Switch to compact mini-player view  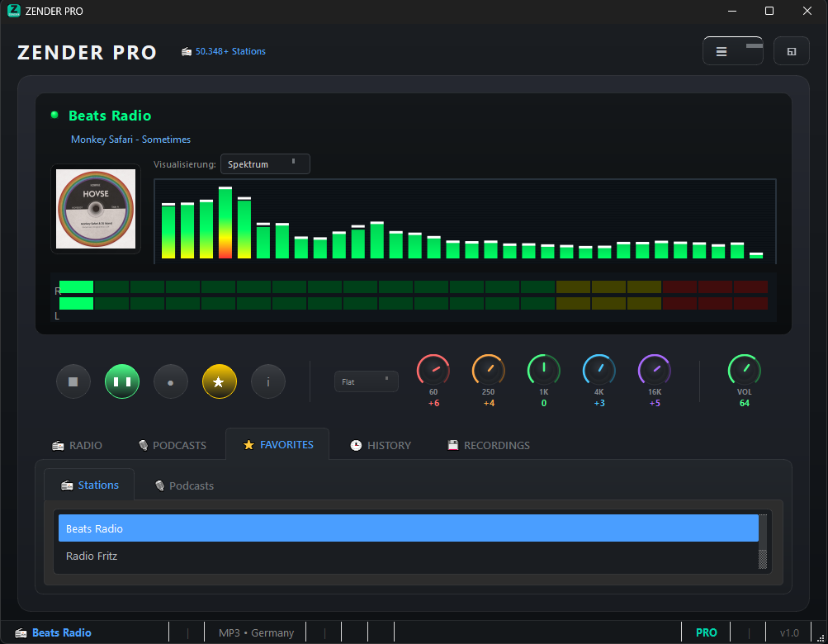791,51
